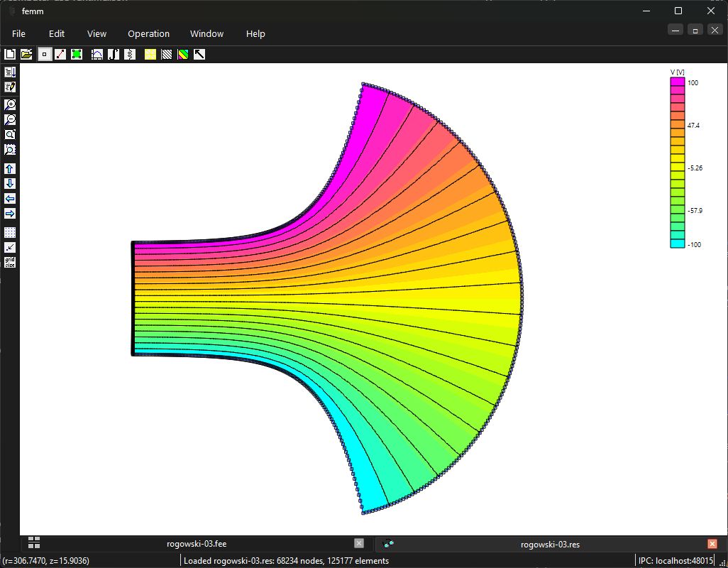The height and width of the screenshot is (568, 728).
Task: Select the red line contour tool
Action: pyautogui.click(x=60, y=55)
